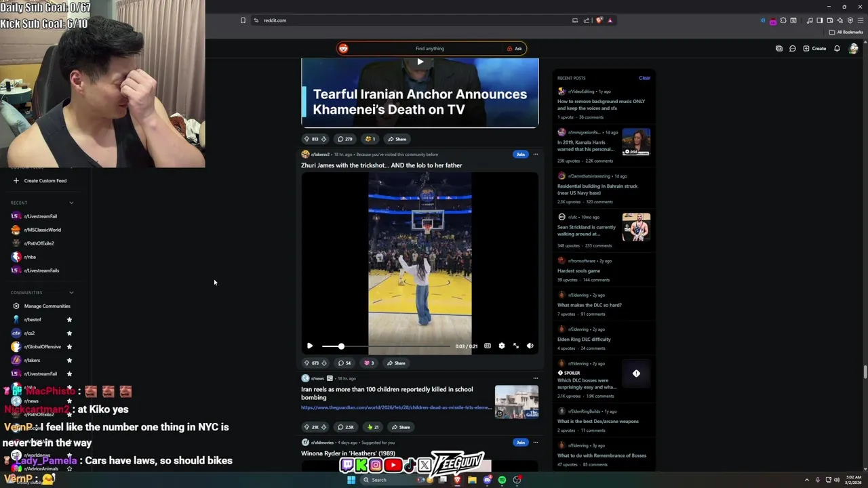The width and height of the screenshot is (868, 488).
Task: Upvote the r/news post with 21K votes
Action: point(307,427)
